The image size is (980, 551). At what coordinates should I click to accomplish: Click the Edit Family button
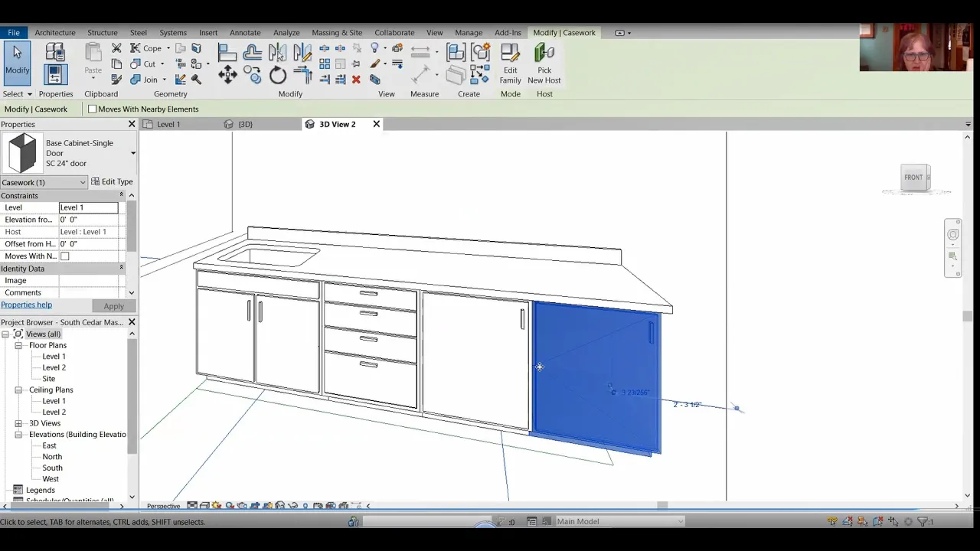pyautogui.click(x=510, y=64)
